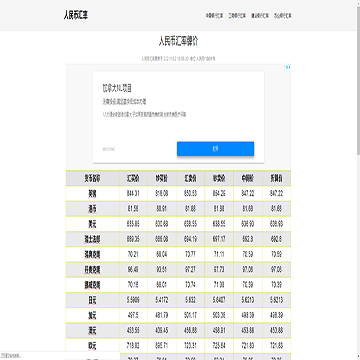Click 挪威克朗 中间价 cell
The height and width of the screenshot is (360, 360).
[x=248, y=285]
